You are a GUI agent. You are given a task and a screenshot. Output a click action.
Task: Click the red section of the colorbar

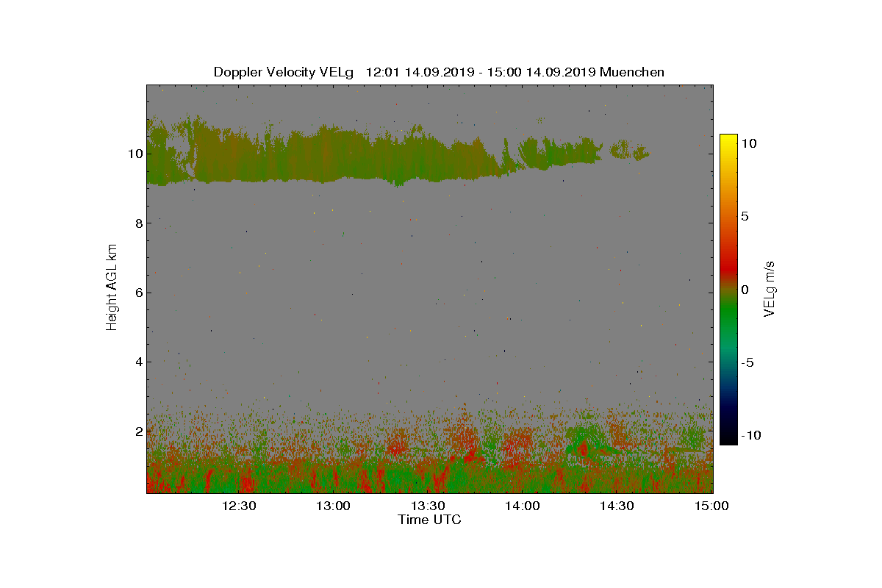pyautogui.click(x=728, y=268)
